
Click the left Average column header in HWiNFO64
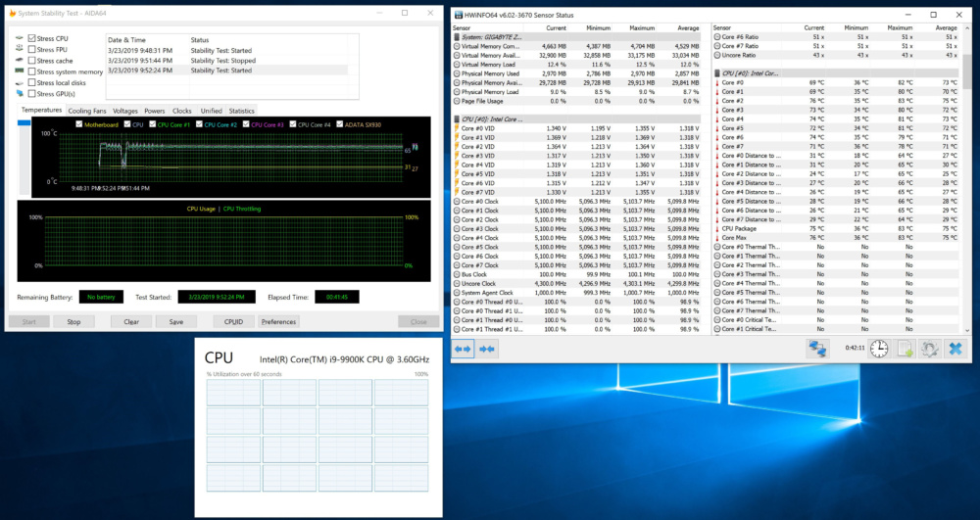coord(688,28)
